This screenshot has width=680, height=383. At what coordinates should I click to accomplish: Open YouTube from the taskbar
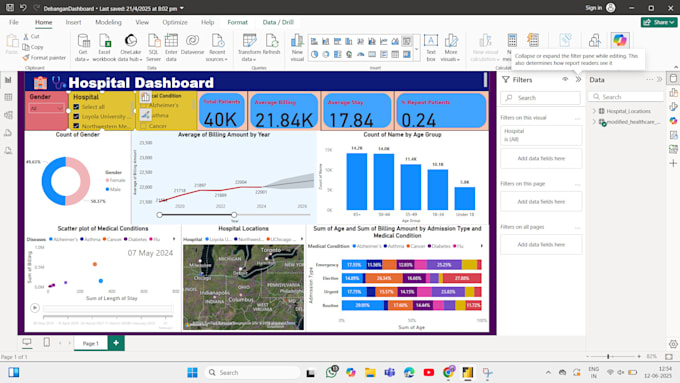(x=428, y=372)
